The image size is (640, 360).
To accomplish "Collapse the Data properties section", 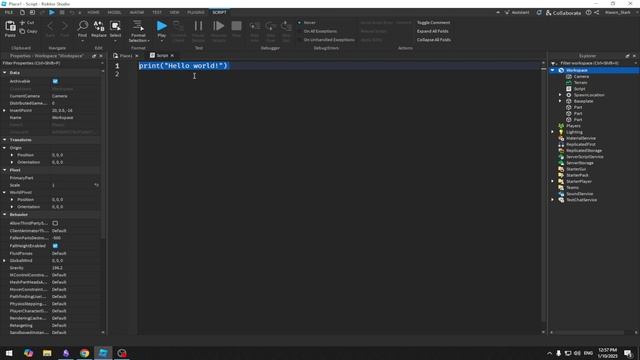I will (4, 73).
